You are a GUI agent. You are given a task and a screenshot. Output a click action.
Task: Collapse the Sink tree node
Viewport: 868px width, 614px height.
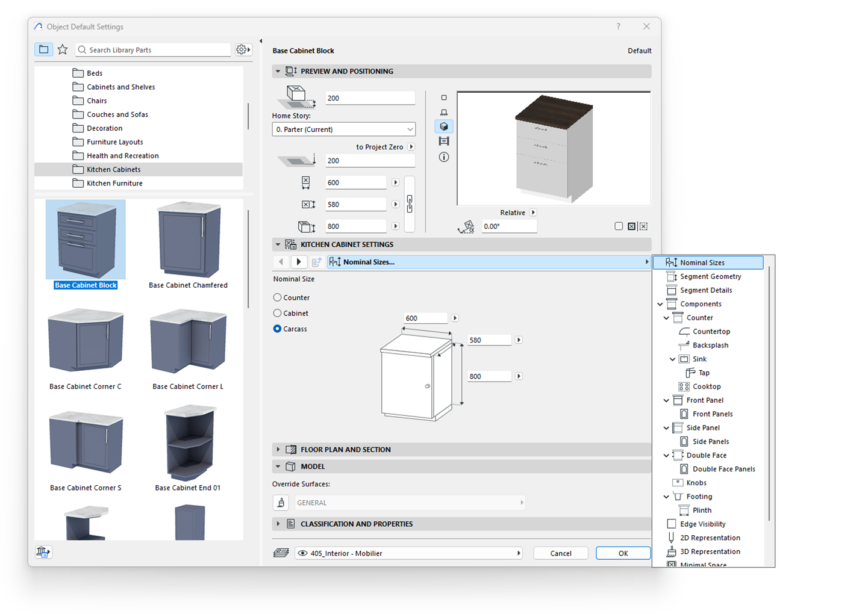(x=673, y=359)
